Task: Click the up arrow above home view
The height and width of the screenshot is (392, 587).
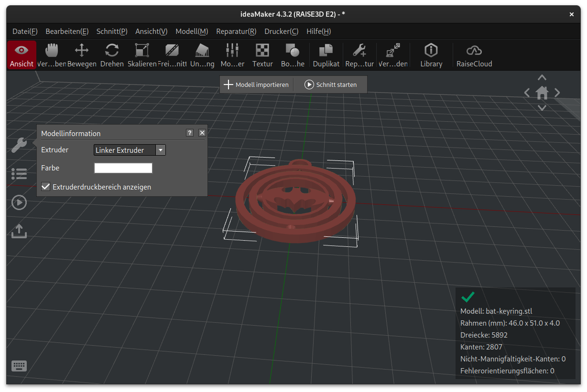Action: pos(542,77)
